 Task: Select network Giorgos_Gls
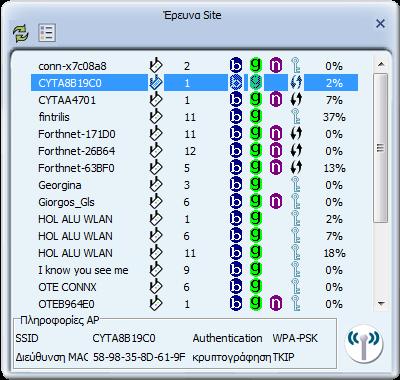194,202
